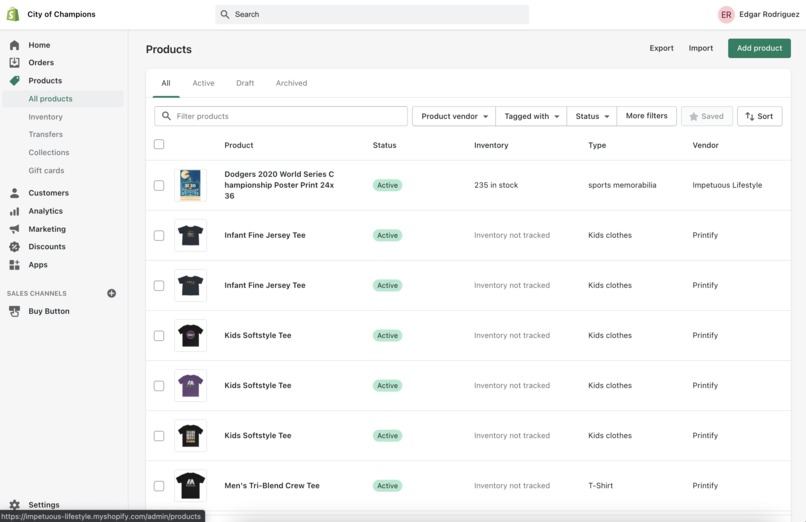Viewport: 806px width, 522px height.
Task: Click the Impetuous Lifestyle vendor cell
Action: pyautogui.click(x=727, y=185)
